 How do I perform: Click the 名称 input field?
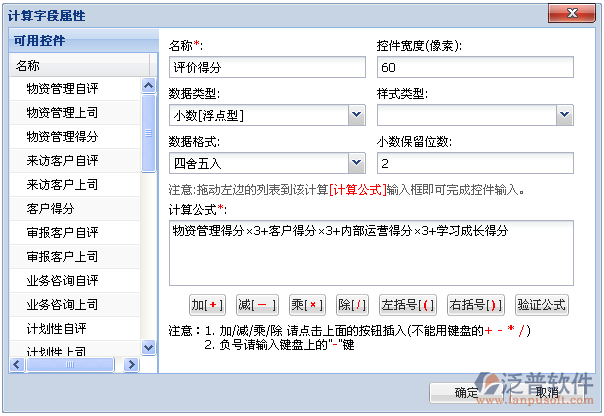(x=267, y=67)
